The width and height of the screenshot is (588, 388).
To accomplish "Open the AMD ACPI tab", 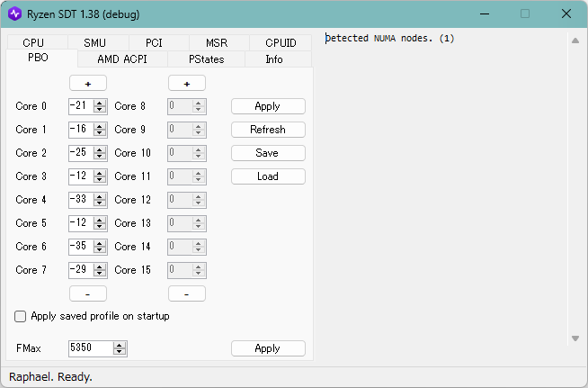I will click(x=122, y=59).
